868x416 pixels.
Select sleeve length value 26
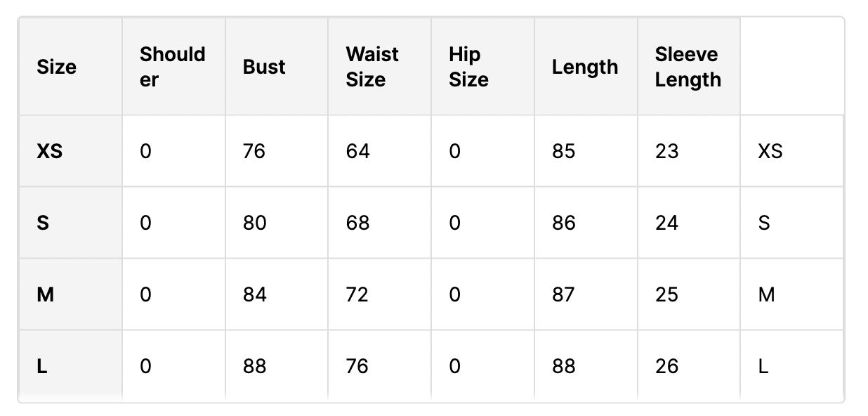667,366
